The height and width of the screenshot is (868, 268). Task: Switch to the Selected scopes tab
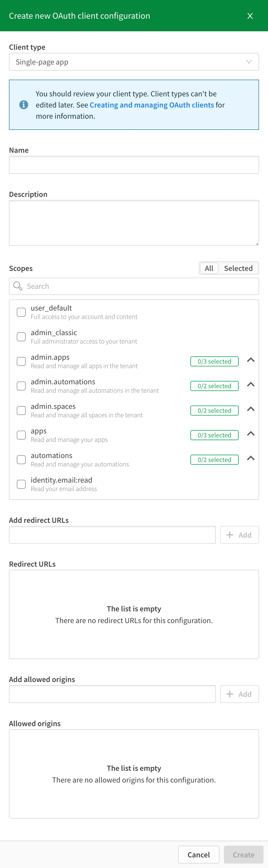pos(239,268)
